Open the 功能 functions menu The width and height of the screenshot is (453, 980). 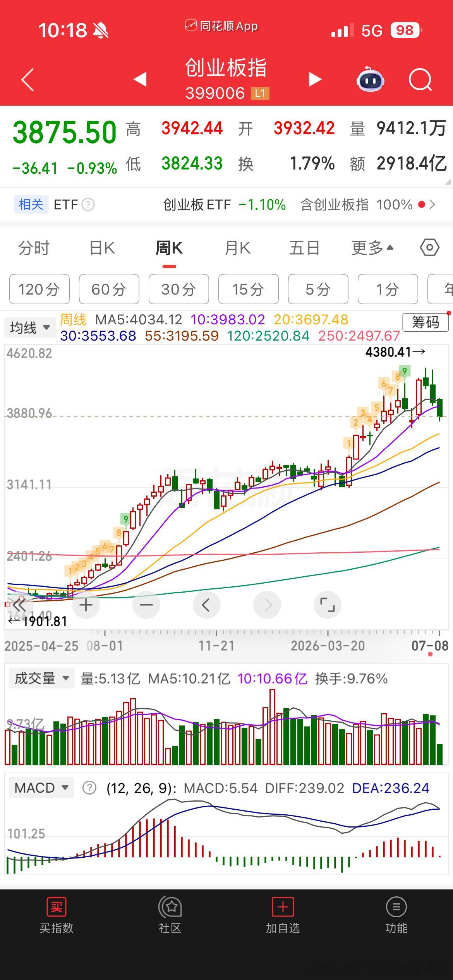pos(396,915)
